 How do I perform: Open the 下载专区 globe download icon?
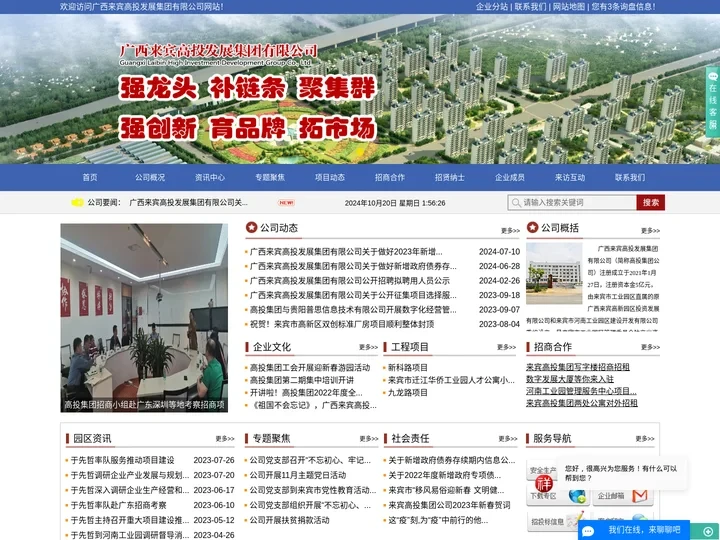point(577,496)
